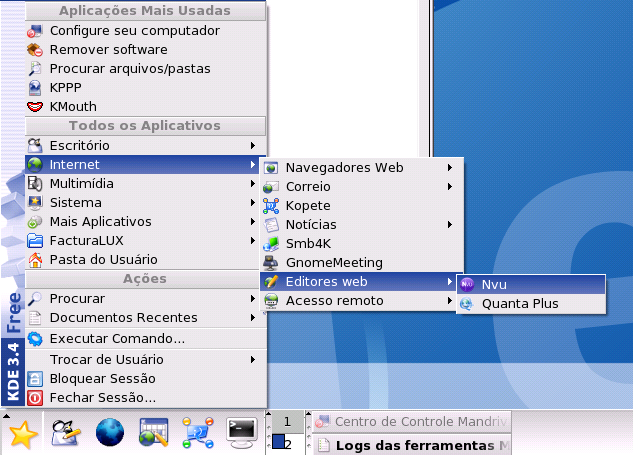The image size is (633, 455).
Task: Open the Nvu menu entry
Action: click(x=531, y=285)
